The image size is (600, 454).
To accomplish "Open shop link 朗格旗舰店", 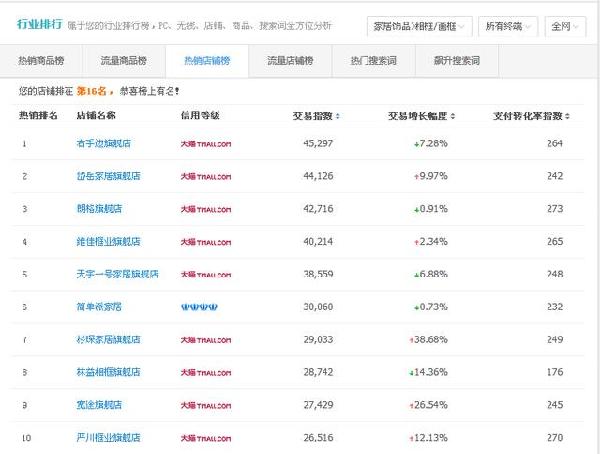I will click(x=99, y=209).
